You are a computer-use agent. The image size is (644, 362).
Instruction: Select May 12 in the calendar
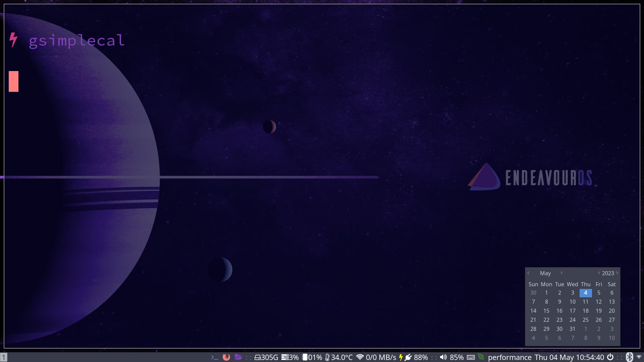(x=599, y=302)
